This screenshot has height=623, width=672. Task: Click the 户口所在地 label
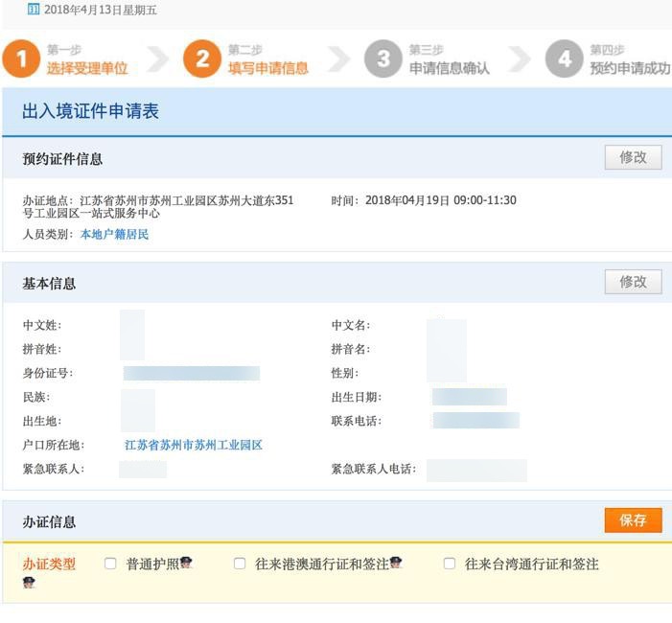click(x=53, y=445)
